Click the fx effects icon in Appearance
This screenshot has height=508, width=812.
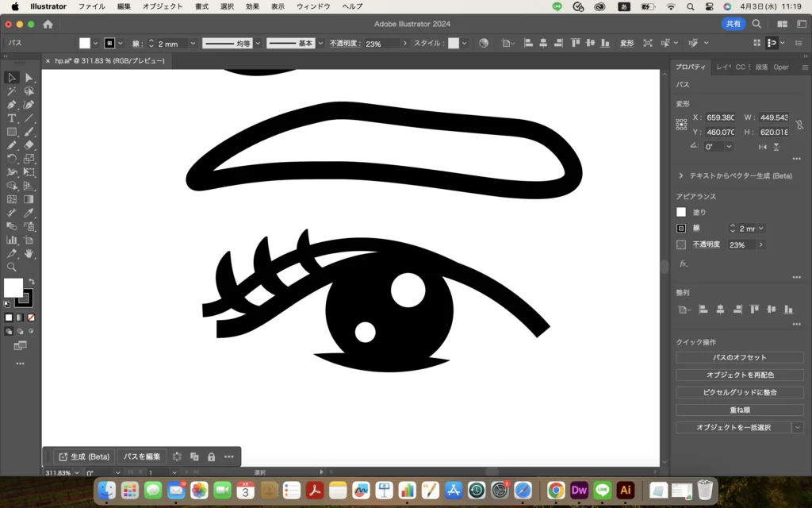pyautogui.click(x=684, y=264)
